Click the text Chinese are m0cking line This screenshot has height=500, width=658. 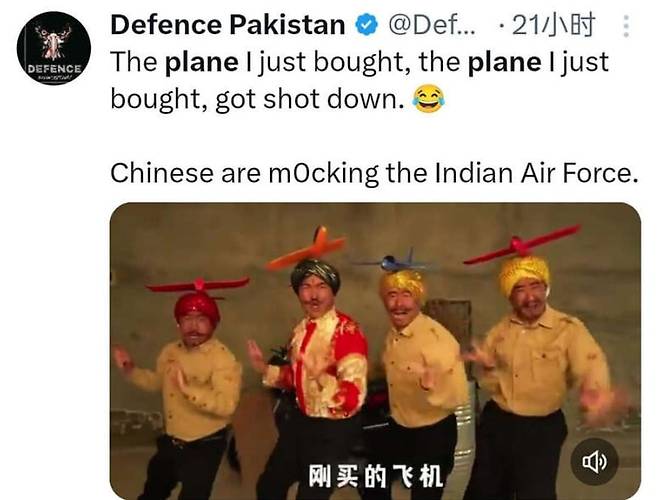coord(374,173)
